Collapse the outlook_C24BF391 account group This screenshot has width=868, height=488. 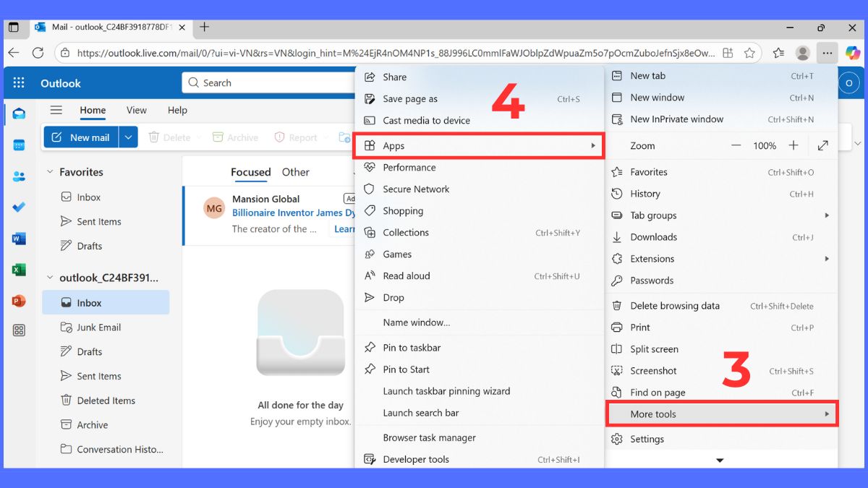[50, 278]
